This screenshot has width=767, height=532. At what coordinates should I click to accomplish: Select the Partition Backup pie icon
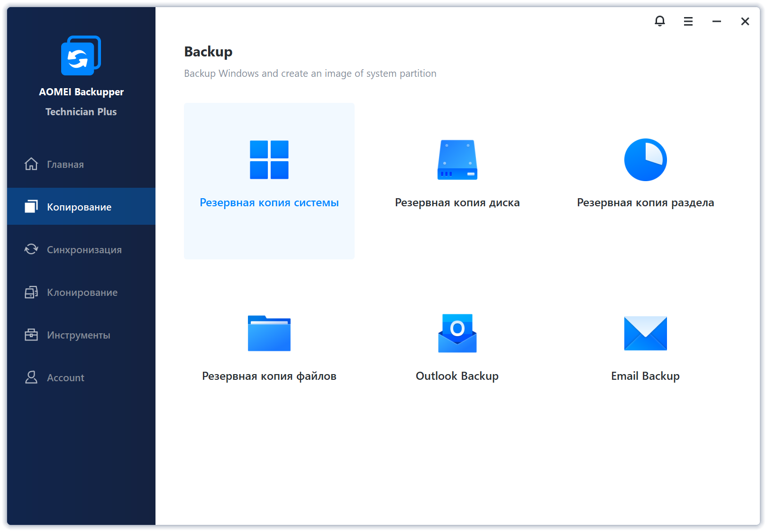point(645,160)
